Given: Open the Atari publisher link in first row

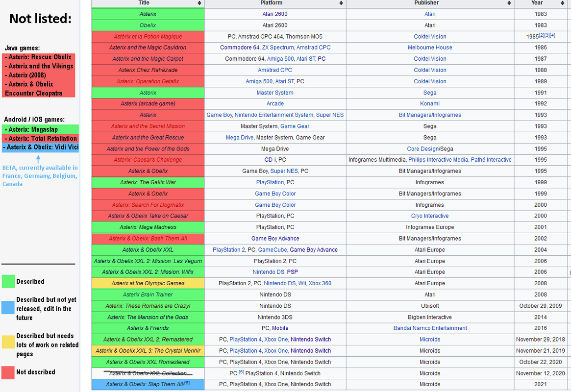Looking at the screenshot, I should [430, 14].
